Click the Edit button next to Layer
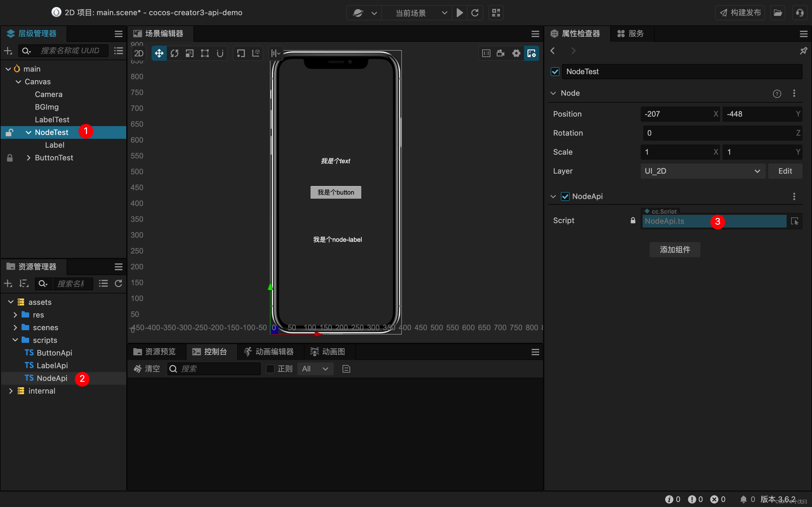This screenshot has height=507, width=812. coord(785,171)
